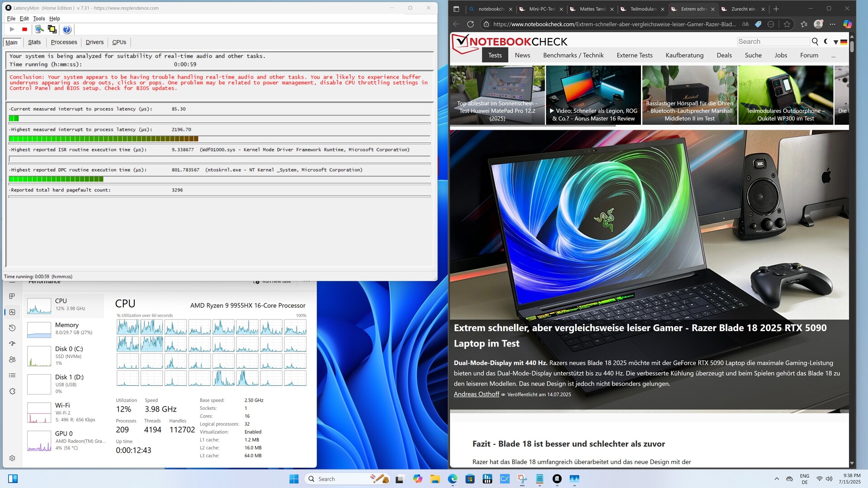The width and height of the screenshot is (868, 488).
Task: Open the Ukitel WP300 outdoor phone thumbnail
Action: [x=785, y=95]
